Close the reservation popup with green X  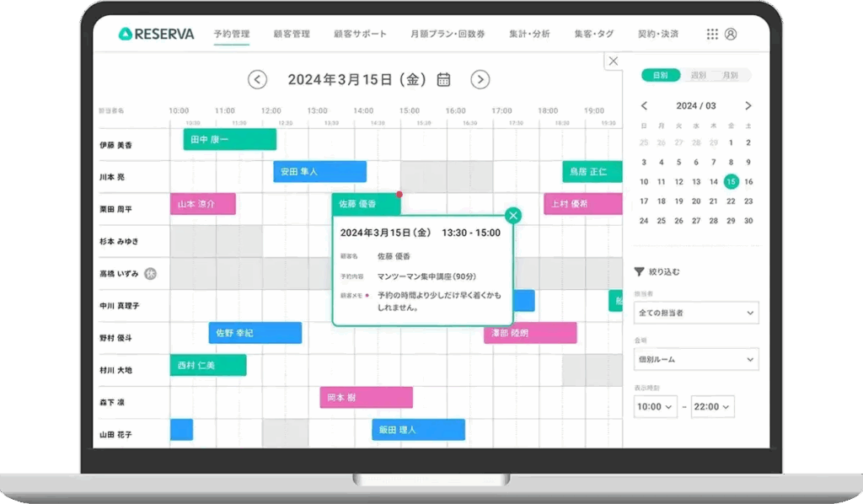pyautogui.click(x=512, y=215)
